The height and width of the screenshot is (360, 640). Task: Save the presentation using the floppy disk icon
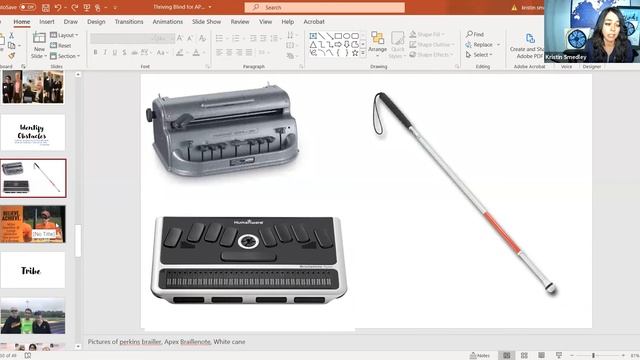[x=46, y=7]
